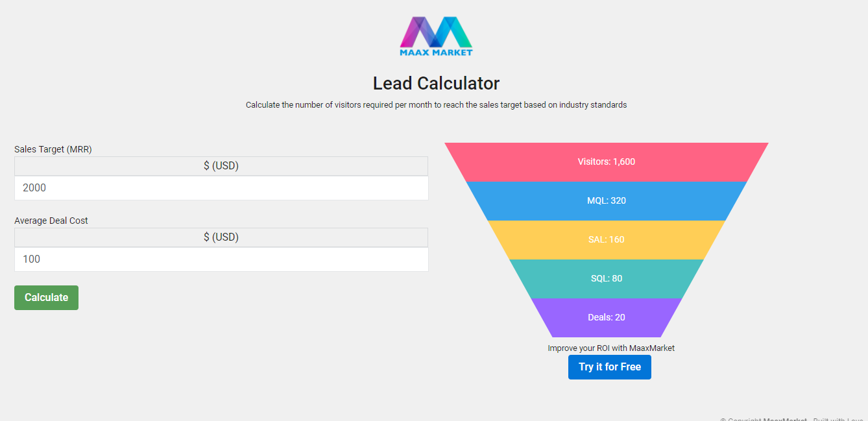The image size is (868, 421).
Task: Click the MaaxMarket M-shaped logo emblem
Action: [x=436, y=31]
